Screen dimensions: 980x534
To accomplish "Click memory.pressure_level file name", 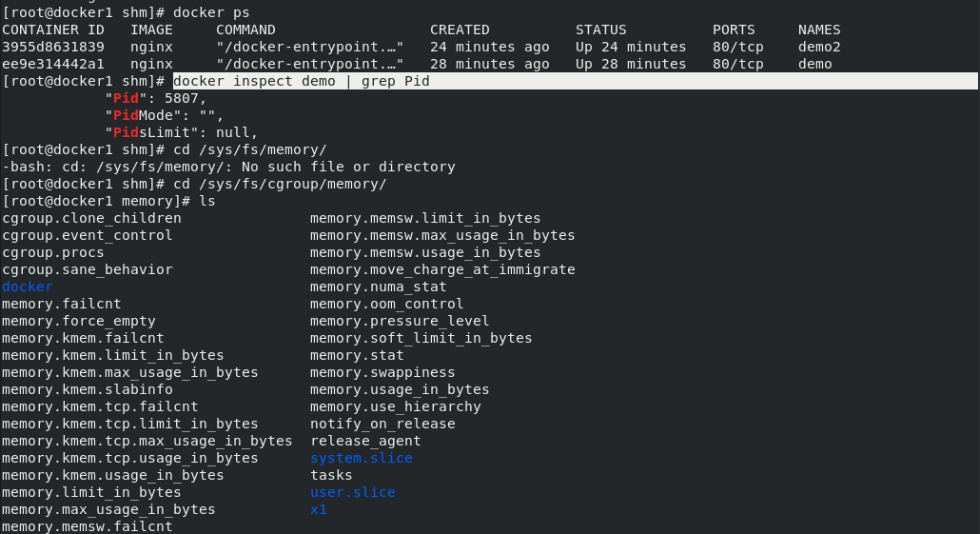I will pyautogui.click(x=400, y=321).
